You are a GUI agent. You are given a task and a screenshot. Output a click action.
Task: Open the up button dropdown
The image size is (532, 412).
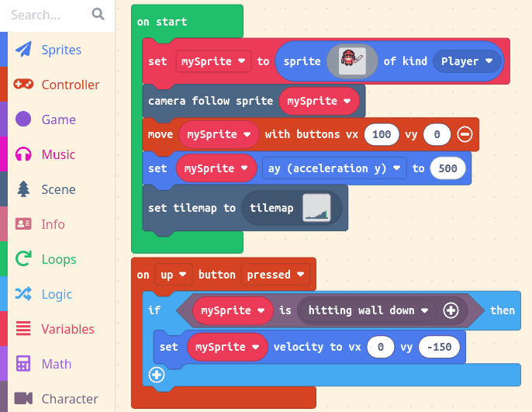174,275
